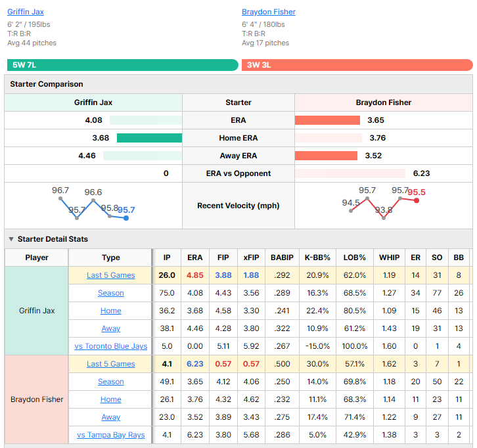
Task: Click the WHIP column header
Action: click(390, 258)
